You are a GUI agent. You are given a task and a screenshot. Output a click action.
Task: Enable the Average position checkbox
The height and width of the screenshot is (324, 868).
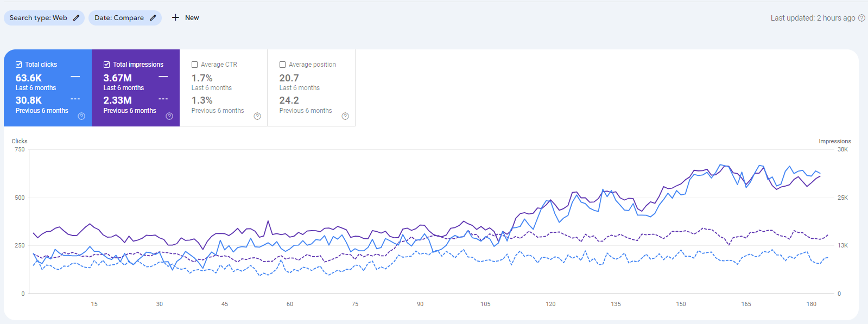point(282,65)
